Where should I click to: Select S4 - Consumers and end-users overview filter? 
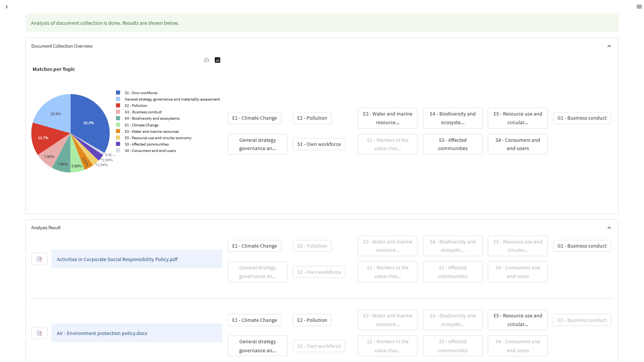517,144
